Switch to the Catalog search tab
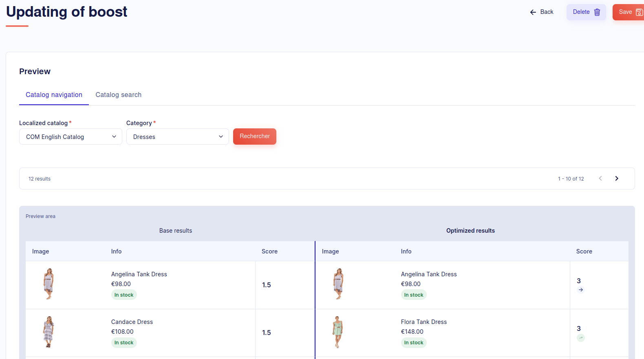The height and width of the screenshot is (359, 644). point(119,95)
